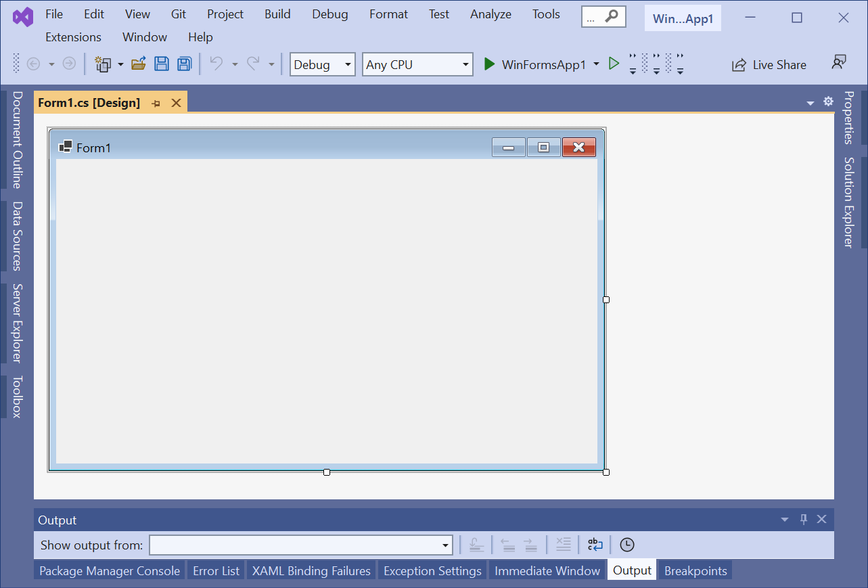Image resolution: width=868 pixels, height=588 pixels.
Task: Click the Save All toolbar icon
Action: [x=184, y=64]
